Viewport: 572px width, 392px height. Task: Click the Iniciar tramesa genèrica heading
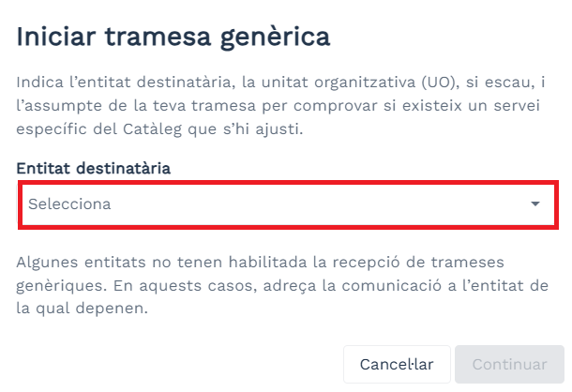[x=173, y=38]
